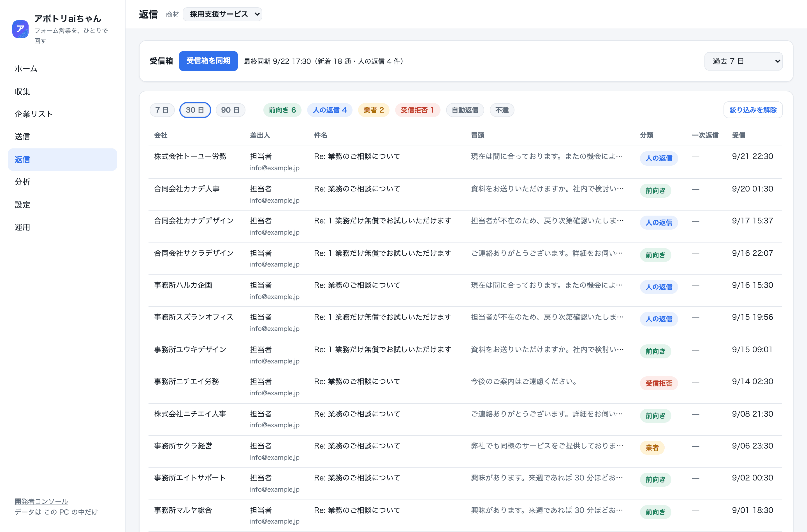The width and height of the screenshot is (807, 532).
Task: Open the 事務所ハルカ企画 row
Action: pos(465,291)
